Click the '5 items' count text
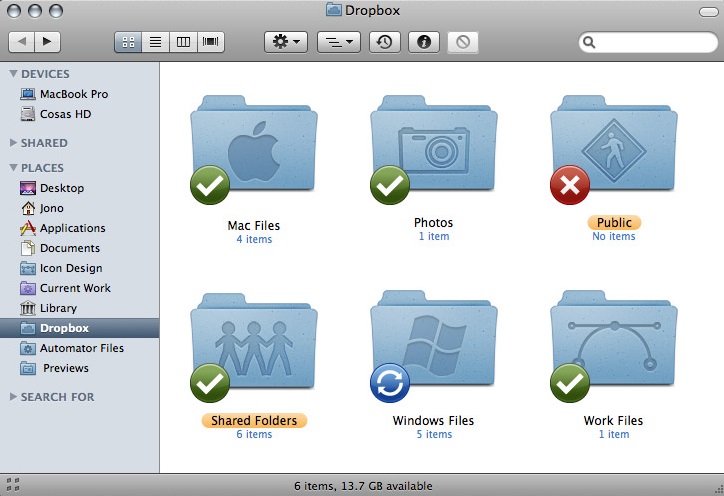 pyautogui.click(x=434, y=434)
